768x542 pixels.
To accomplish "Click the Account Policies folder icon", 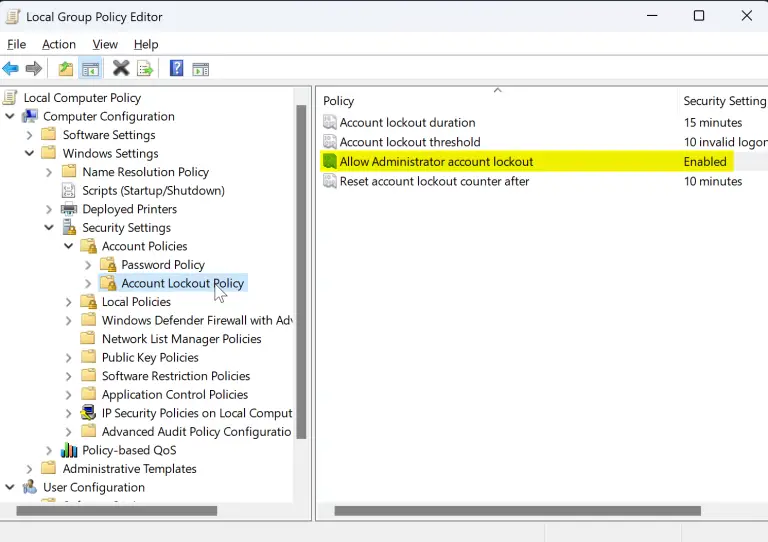I will pyautogui.click(x=89, y=246).
